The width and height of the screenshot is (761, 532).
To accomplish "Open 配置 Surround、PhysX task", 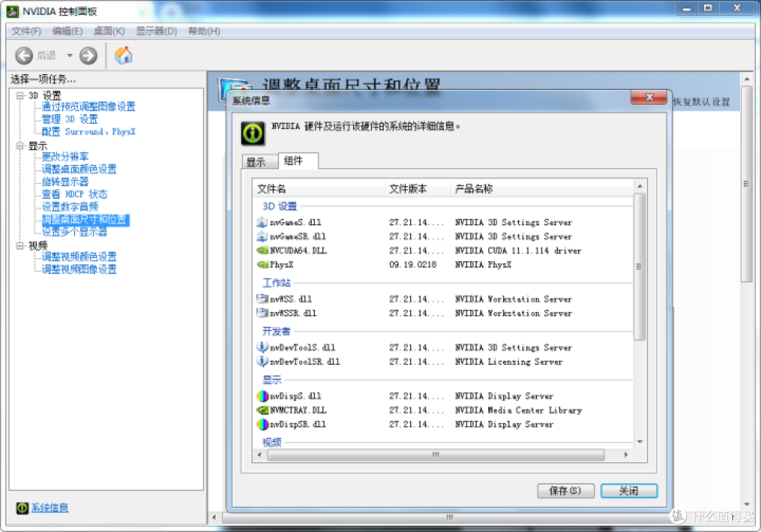I will coord(88,132).
